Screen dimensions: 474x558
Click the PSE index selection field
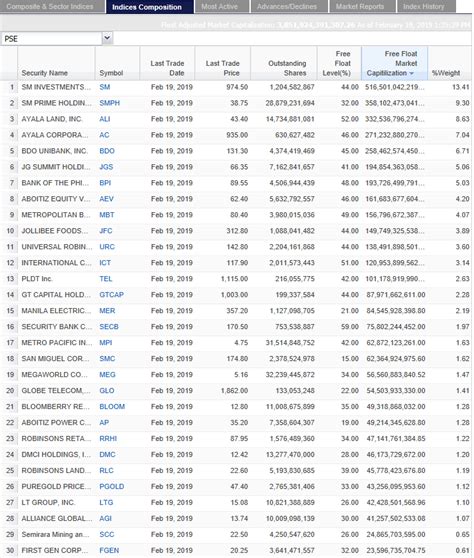[52, 38]
